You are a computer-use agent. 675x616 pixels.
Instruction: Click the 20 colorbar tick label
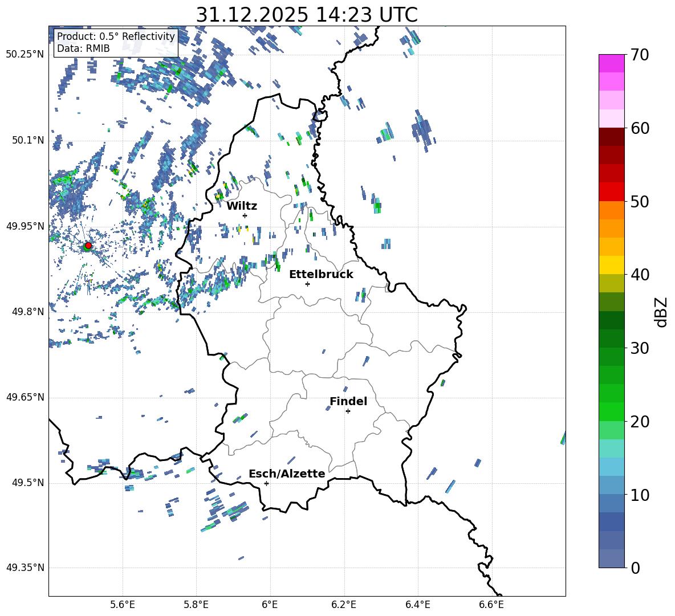tap(640, 422)
